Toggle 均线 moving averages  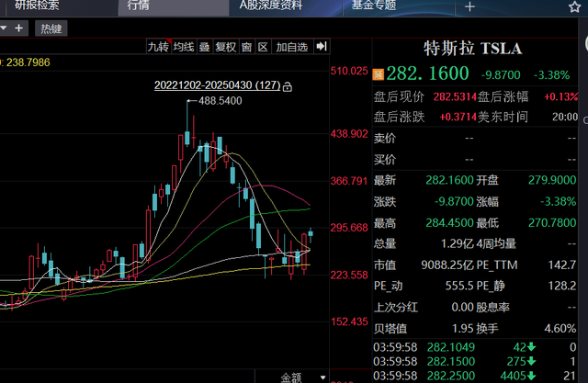coord(184,47)
